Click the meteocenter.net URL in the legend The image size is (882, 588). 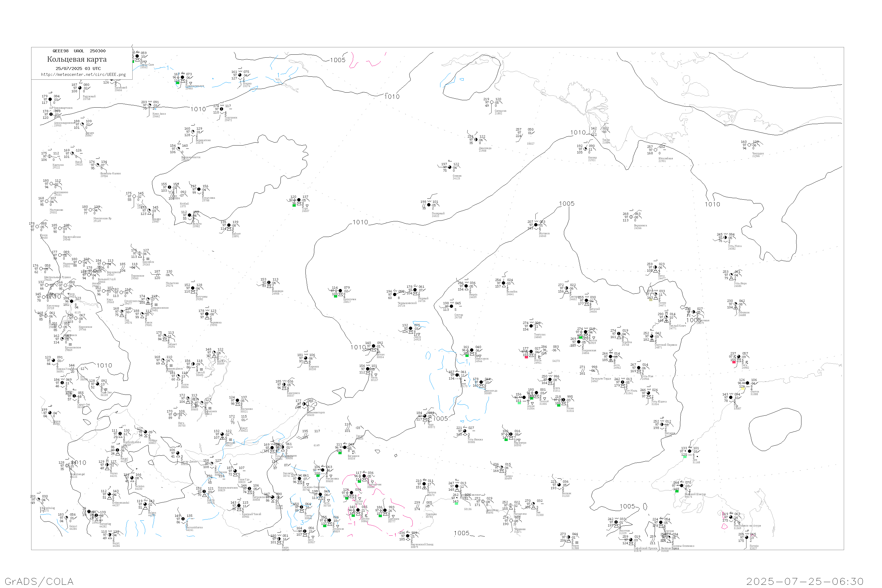(x=83, y=75)
